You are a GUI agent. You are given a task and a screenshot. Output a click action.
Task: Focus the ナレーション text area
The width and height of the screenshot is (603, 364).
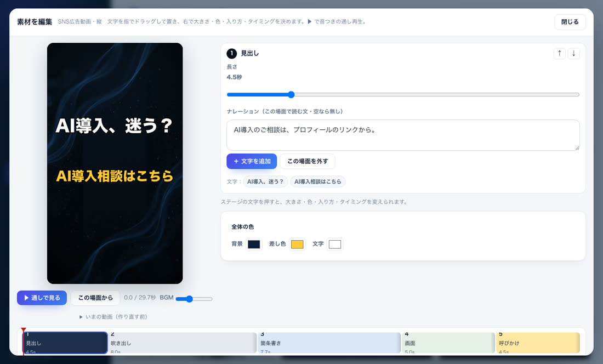(x=403, y=135)
